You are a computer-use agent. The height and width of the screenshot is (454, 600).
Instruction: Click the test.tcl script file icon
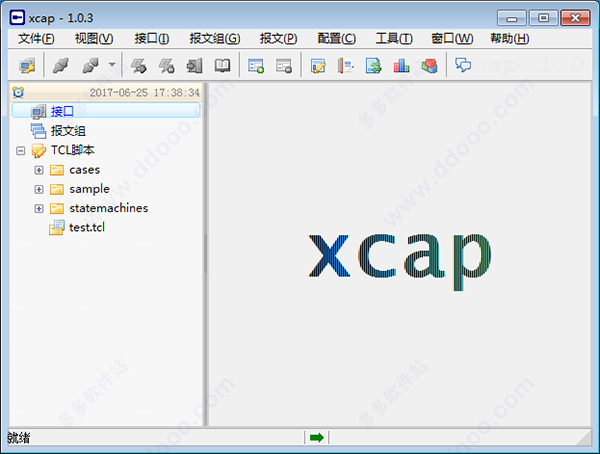pyautogui.click(x=57, y=227)
